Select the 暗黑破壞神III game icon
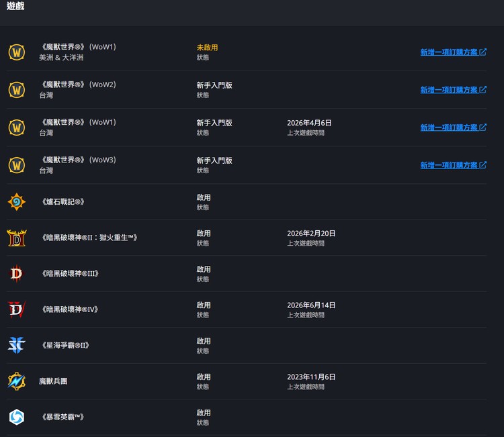The height and width of the screenshot is (437, 504). pos(17,274)
